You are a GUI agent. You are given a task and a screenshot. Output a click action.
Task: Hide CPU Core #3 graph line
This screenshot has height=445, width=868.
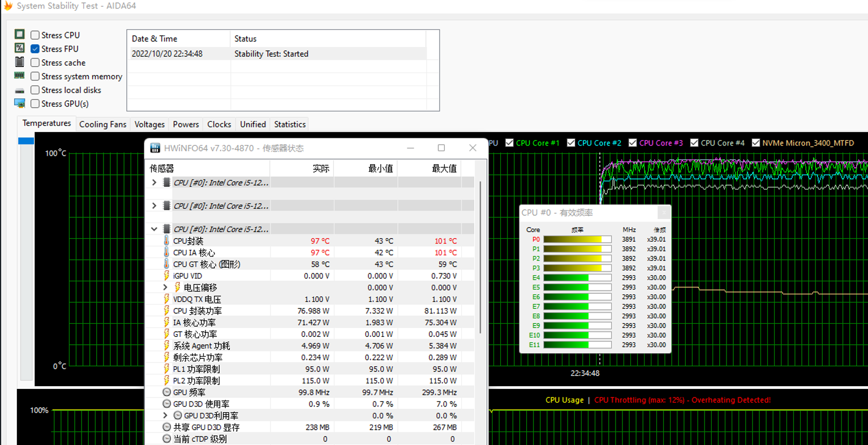click(633, 143)
